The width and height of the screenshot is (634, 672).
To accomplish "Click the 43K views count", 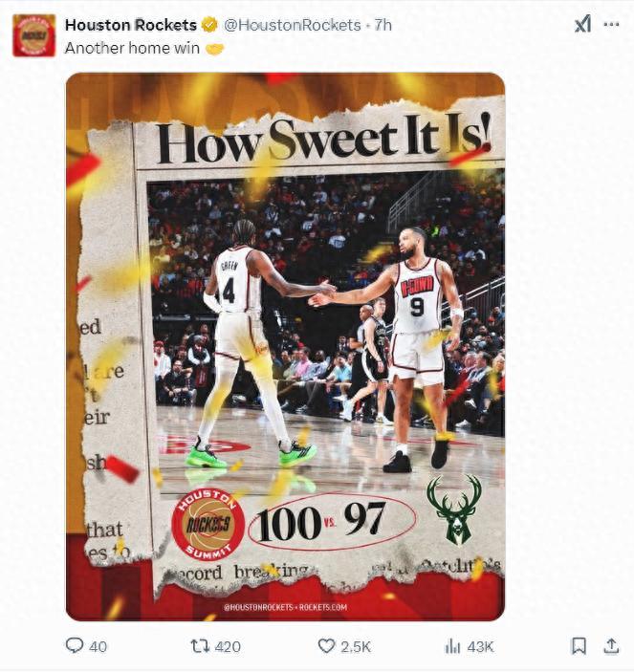I will [x=481, y=646].
